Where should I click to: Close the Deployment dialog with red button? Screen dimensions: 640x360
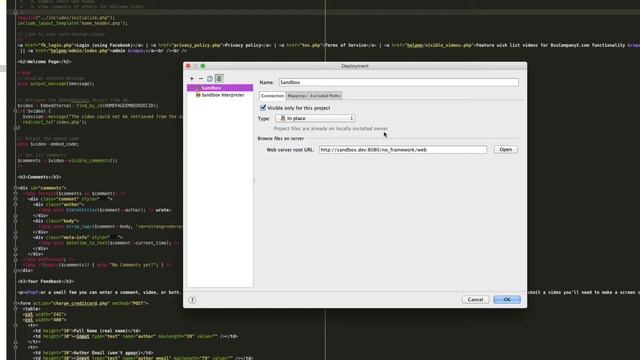pyautogui.click(x=188, y=66)
